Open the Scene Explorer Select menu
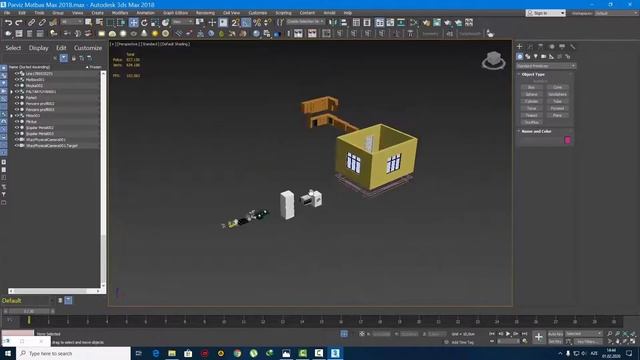The image size is (640, 360). pyautogui.click(x=13, y=48)
